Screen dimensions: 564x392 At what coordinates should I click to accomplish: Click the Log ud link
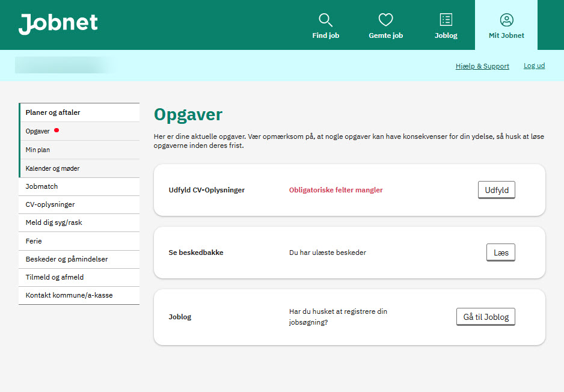534,66
